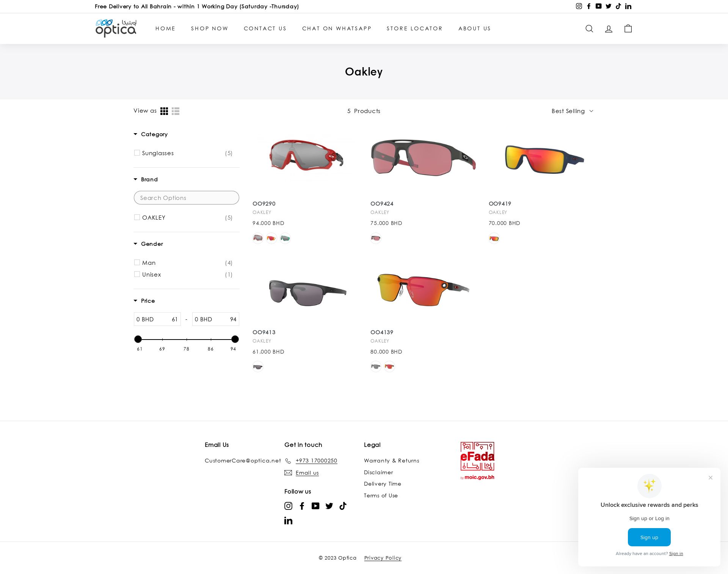Open the OO9290 sunglasses product image

306,156
